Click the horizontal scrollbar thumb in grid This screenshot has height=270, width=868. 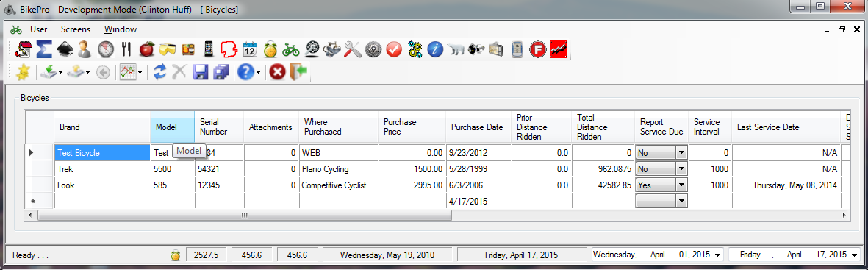pos(244,215)
